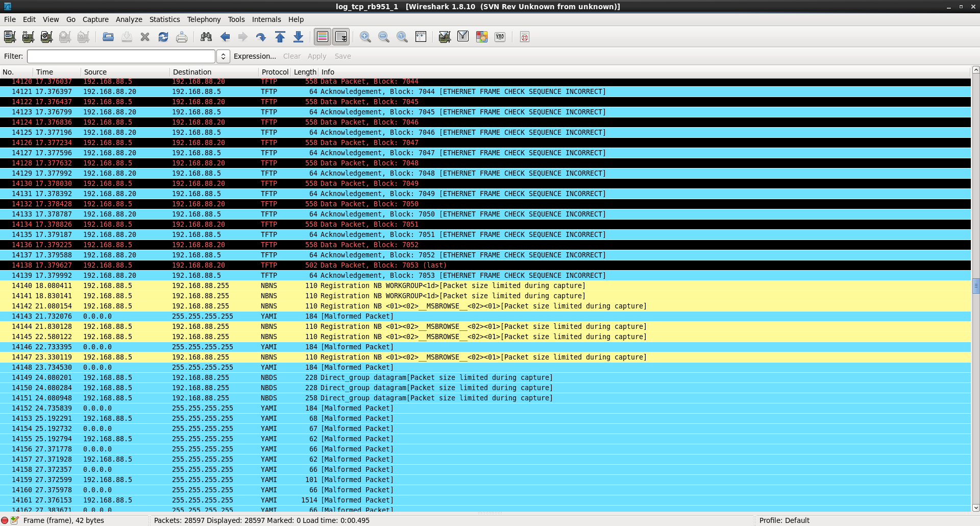
Task: Open the Internals menu
Action: pos(266,19)
